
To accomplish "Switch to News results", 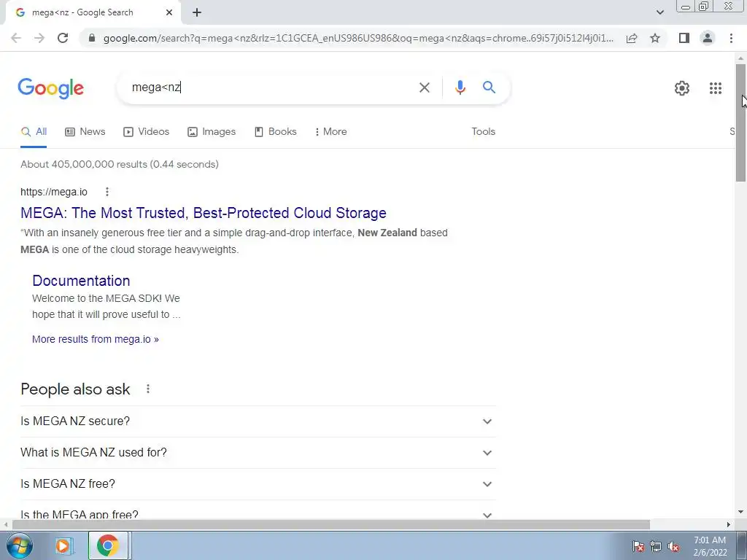I will click(85, 132).
